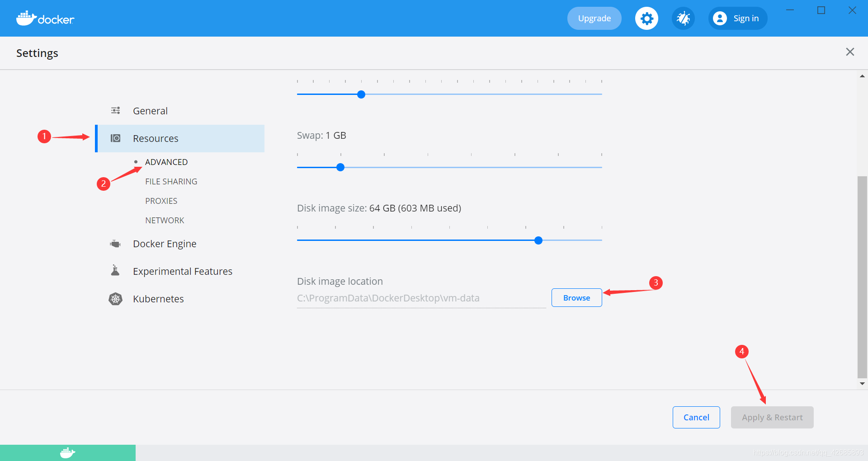Minimize the Docker Desktop window
This screenshot has height=461, width=868.
790,10
